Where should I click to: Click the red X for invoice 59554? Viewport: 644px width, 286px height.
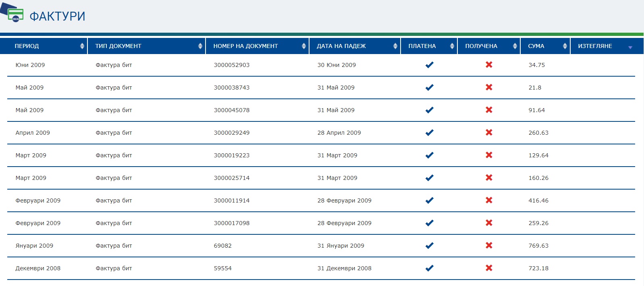[x=489, y=268]
